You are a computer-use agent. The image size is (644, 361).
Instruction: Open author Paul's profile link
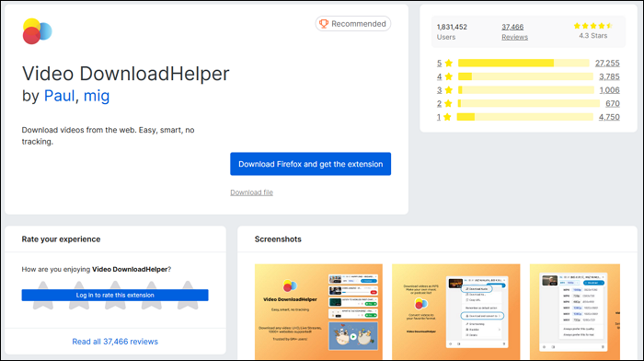59,96
